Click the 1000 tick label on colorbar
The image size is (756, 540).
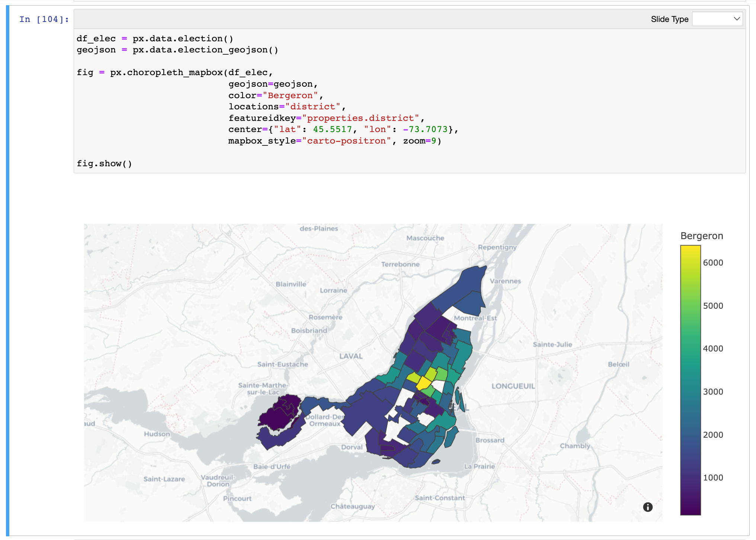pos(713,478)
